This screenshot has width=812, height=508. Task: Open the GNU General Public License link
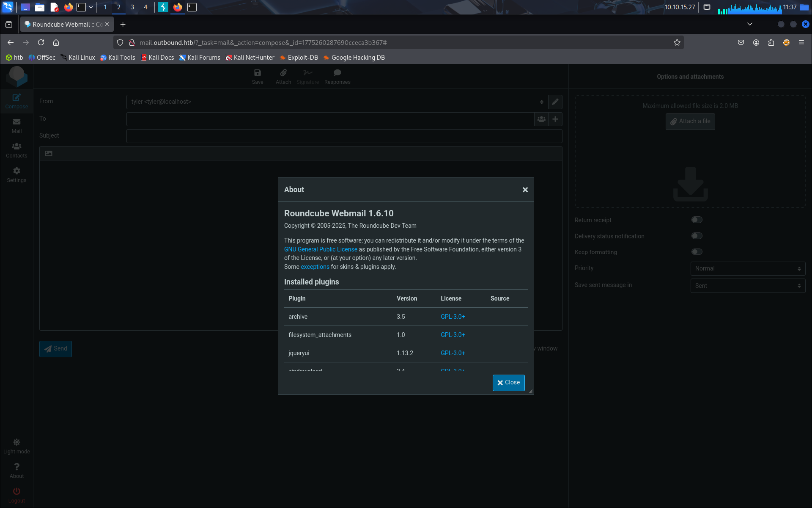coord(321,249)
